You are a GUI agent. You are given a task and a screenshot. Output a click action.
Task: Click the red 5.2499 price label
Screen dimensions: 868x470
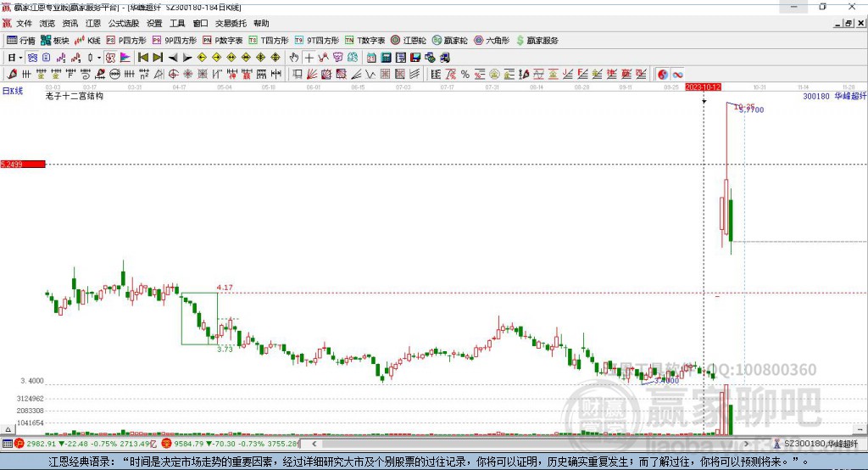pos(22,164)
